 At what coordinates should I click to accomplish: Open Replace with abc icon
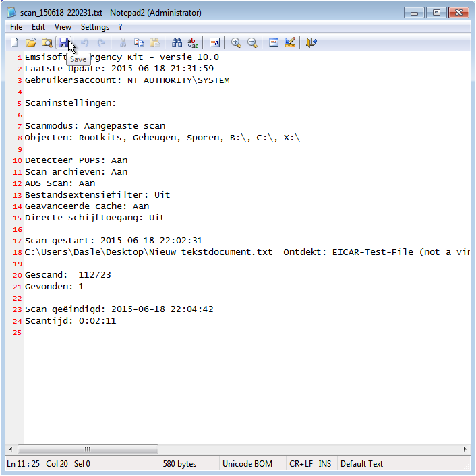click(x=193, y=42)
